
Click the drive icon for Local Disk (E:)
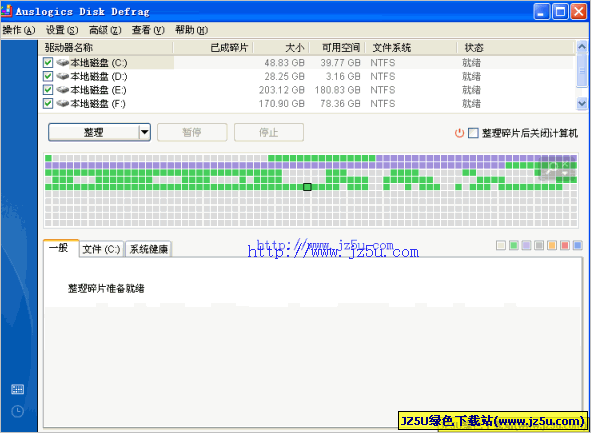tap(63, 90)
